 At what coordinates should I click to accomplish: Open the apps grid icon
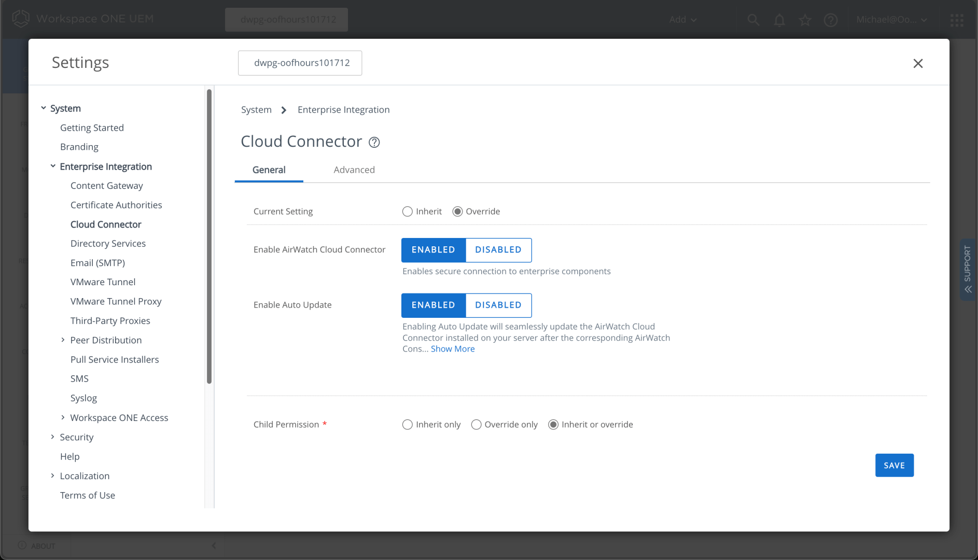point(957,20)
